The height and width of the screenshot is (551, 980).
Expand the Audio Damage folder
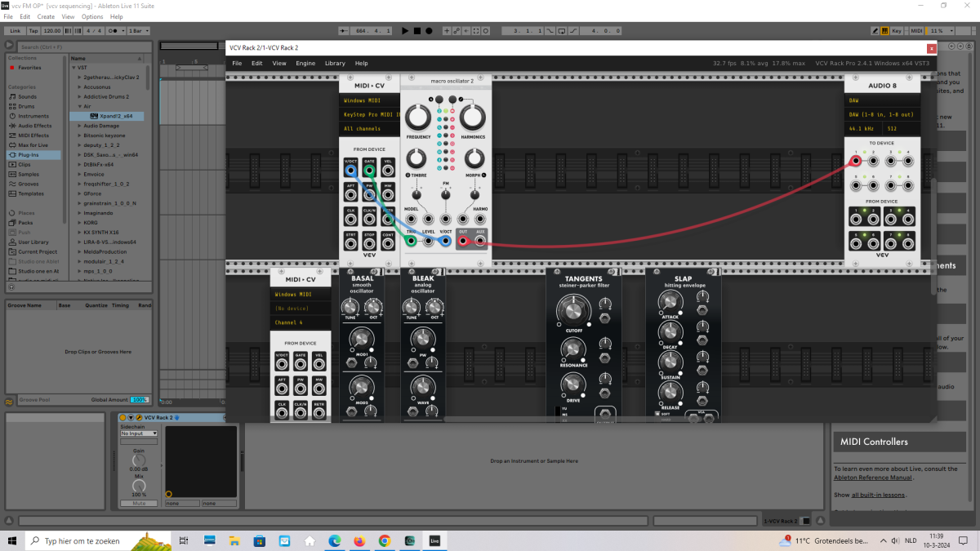[x=80, y=126]
